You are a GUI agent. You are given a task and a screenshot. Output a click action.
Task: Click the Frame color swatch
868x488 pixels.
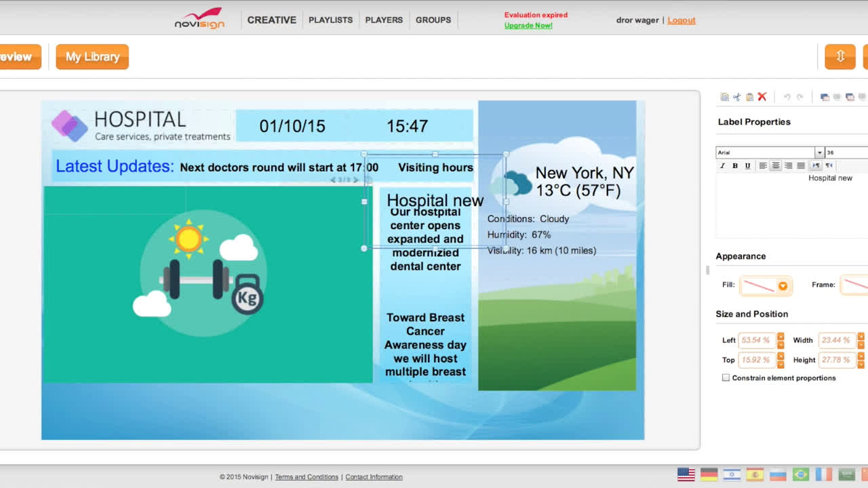point(856,285)
